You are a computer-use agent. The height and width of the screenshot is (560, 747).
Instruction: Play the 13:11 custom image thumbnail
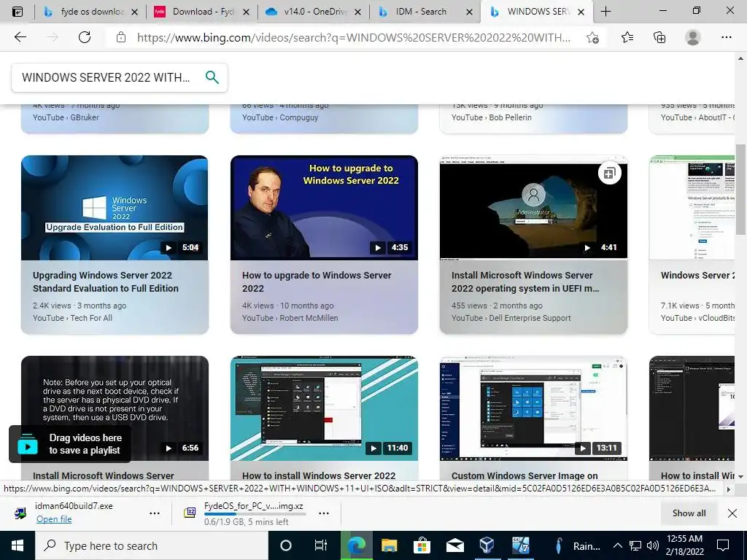pos(533,408)
